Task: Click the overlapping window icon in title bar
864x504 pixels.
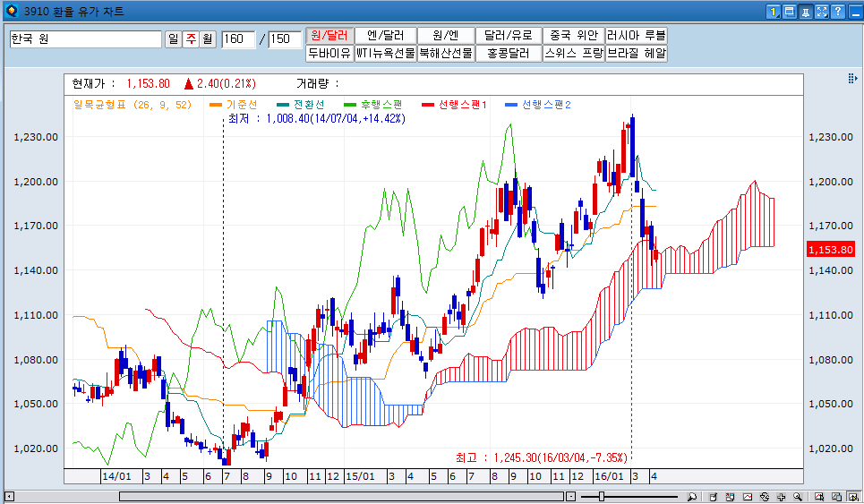Action: click(x=790, y=12)
